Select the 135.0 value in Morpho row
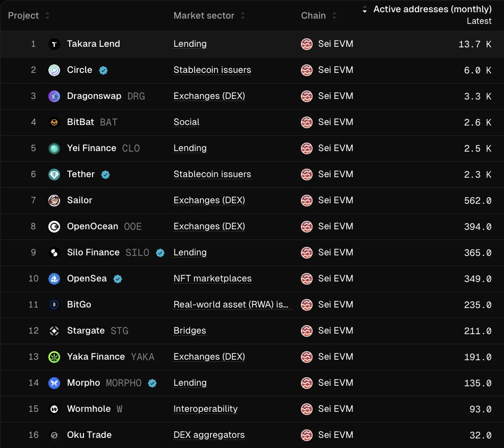The height and width of the screenshot is (448, 504). coord(477,383)
